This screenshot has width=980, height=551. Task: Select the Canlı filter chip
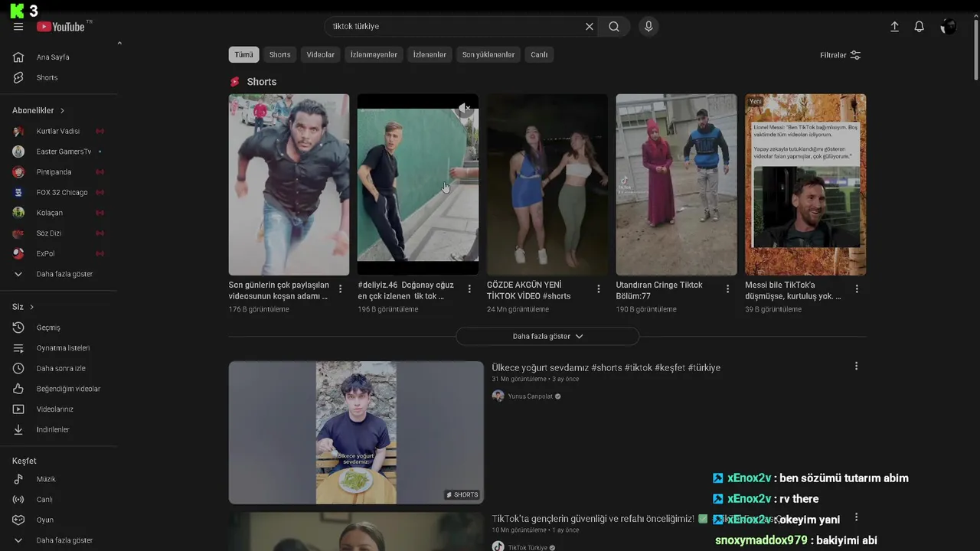point(539,55)
